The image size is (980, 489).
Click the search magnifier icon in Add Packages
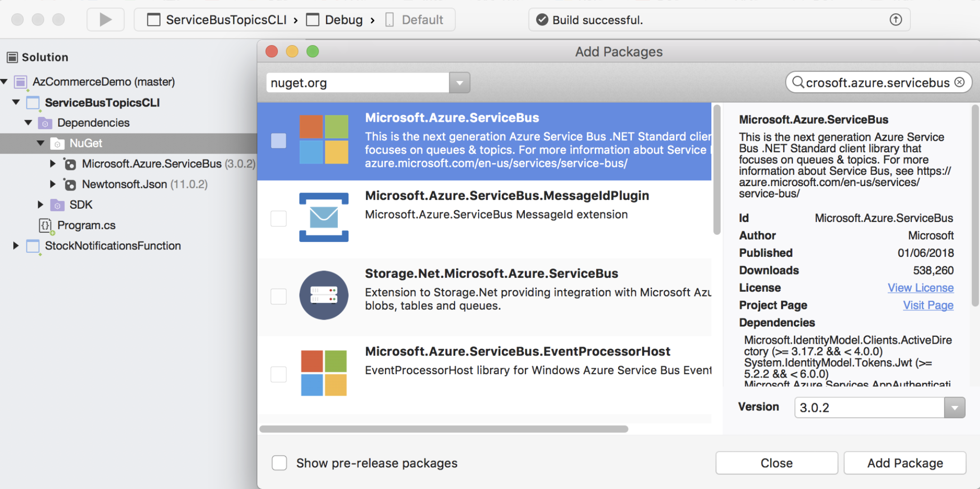(x=798, y=82)
